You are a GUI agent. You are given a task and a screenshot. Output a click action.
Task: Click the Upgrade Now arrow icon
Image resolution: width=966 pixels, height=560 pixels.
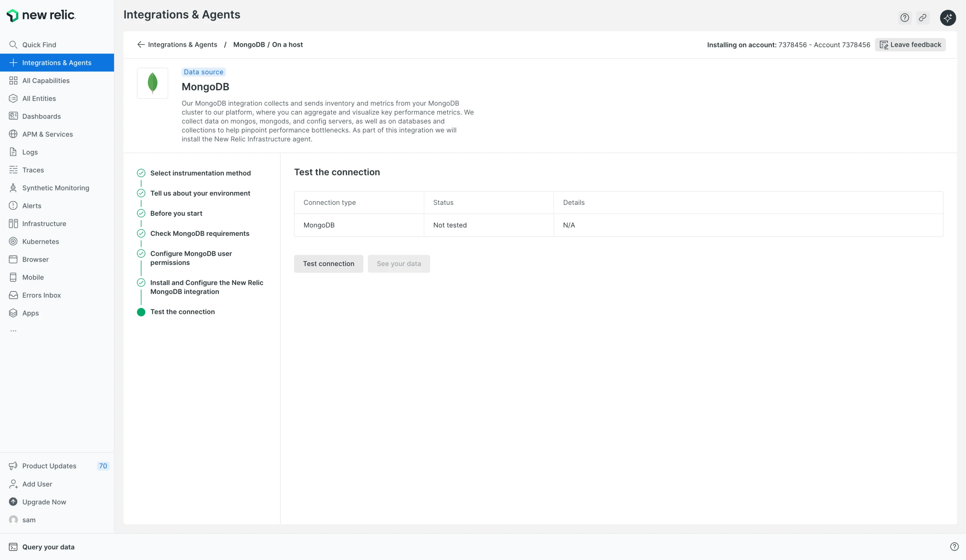pos(13,502)
